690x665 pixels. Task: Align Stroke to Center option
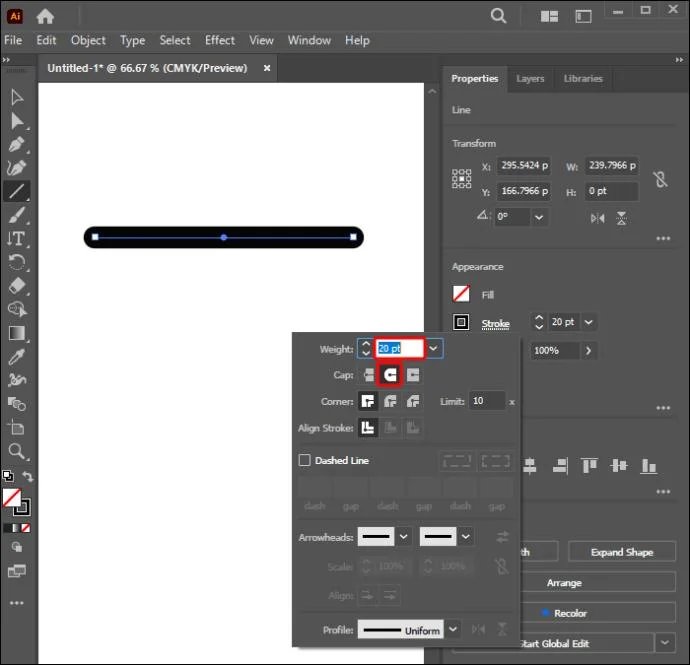point(368,427)
